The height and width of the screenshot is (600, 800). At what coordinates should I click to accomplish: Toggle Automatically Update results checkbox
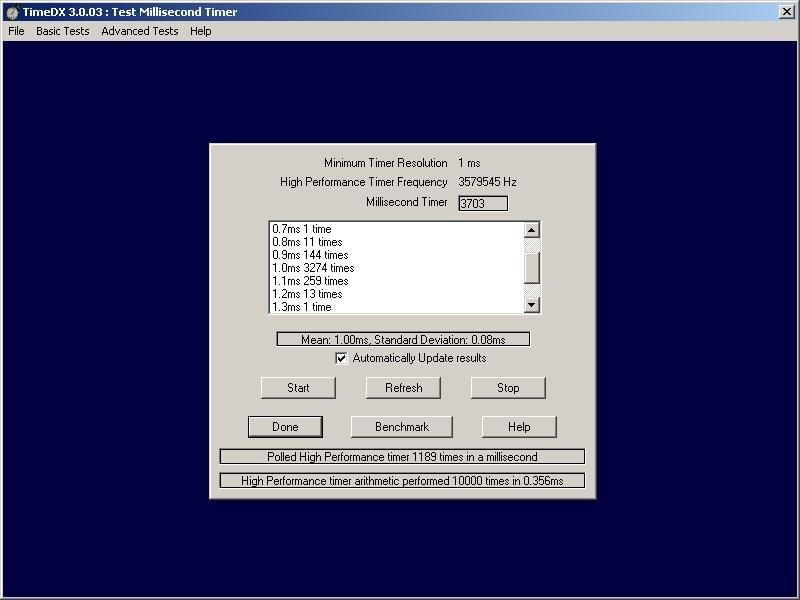click(x=341, y=358)
